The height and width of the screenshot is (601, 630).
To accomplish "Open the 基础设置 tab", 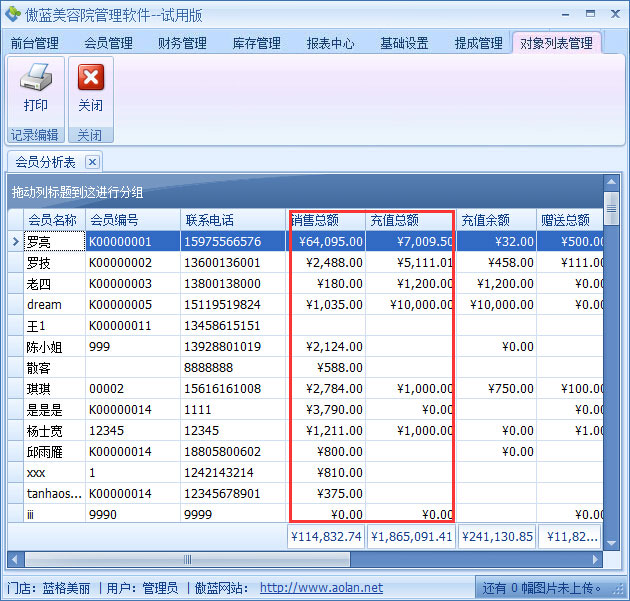I will click(404, 44).
